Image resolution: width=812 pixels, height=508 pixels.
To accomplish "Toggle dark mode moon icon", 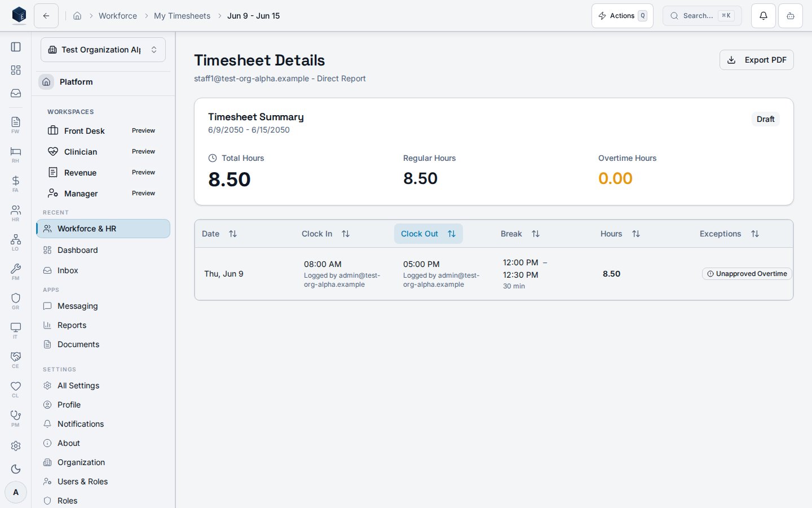I will 16,469.
